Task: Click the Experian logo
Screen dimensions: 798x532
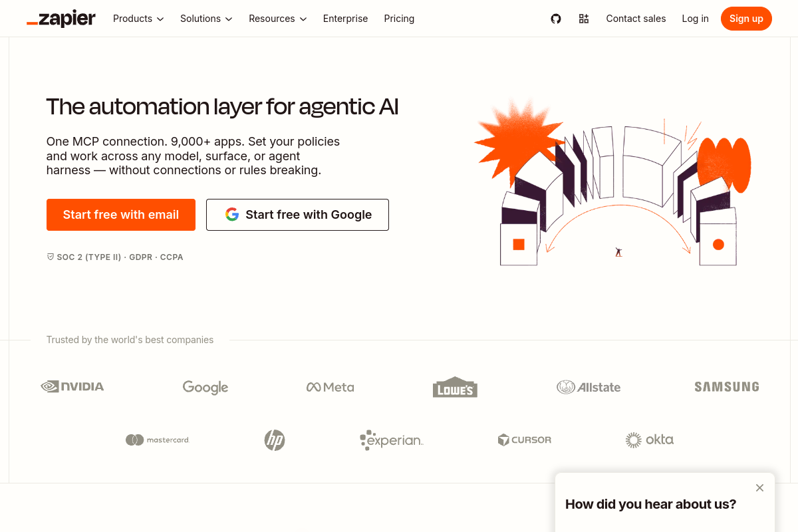Action: tap(391, 440)
